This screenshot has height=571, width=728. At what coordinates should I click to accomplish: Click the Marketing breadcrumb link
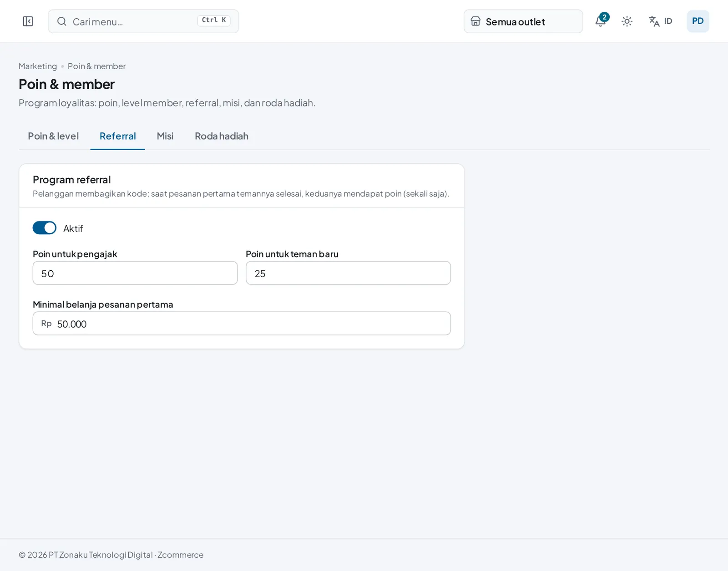coord(38,66)
